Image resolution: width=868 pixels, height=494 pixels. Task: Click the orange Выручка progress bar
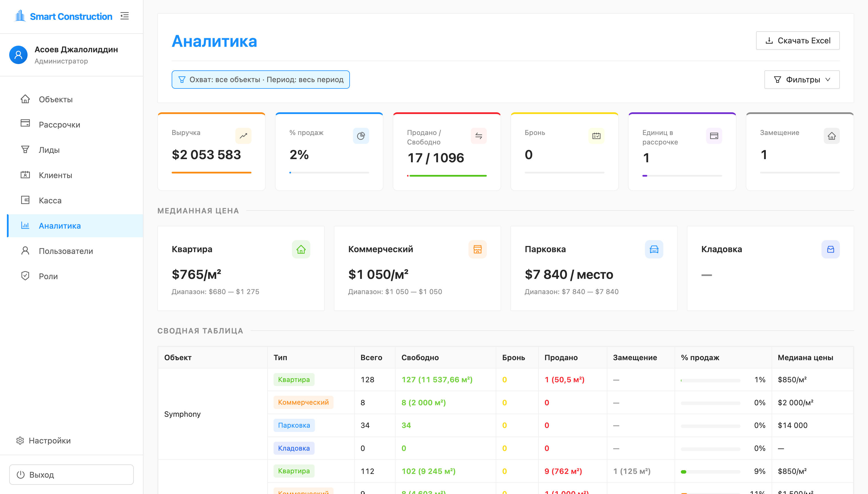(211, 173)
